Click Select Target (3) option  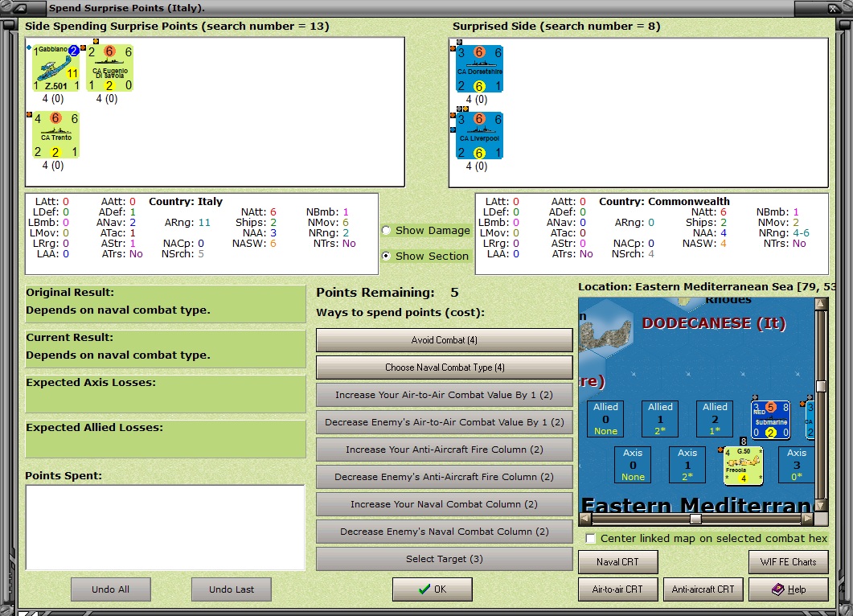pos(444,559)
